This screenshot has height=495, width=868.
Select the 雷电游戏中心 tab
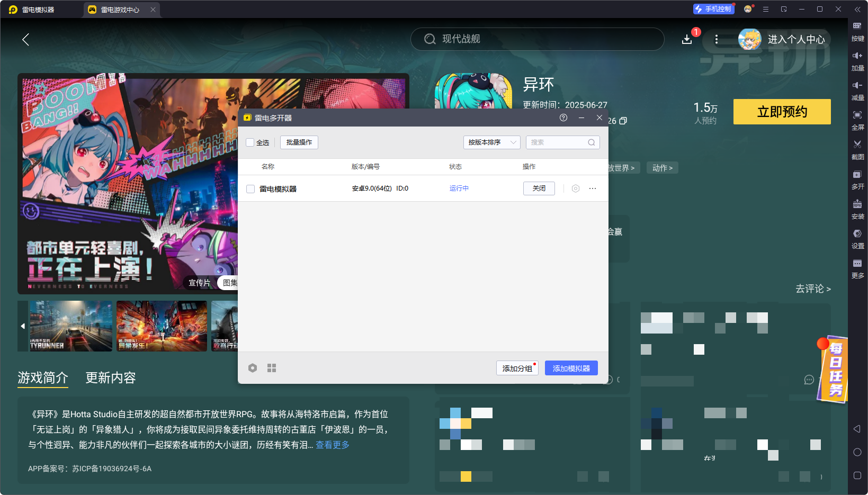[x=120, y=10]
